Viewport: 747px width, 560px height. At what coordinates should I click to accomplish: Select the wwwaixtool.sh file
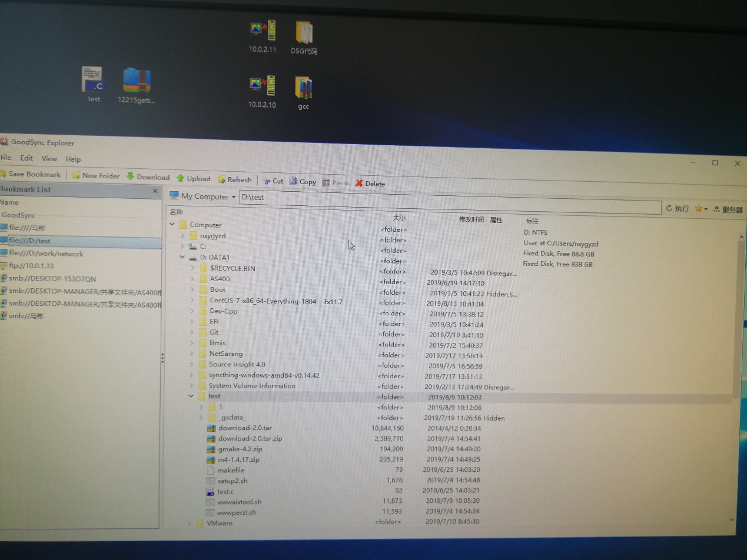[239, 502]
